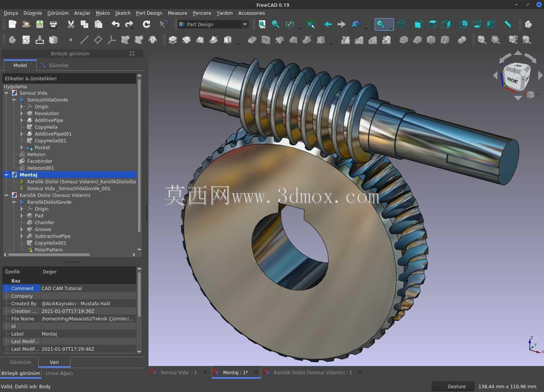Switch to the Görevler tab
The image size is (544, 392).
[55, 65]
